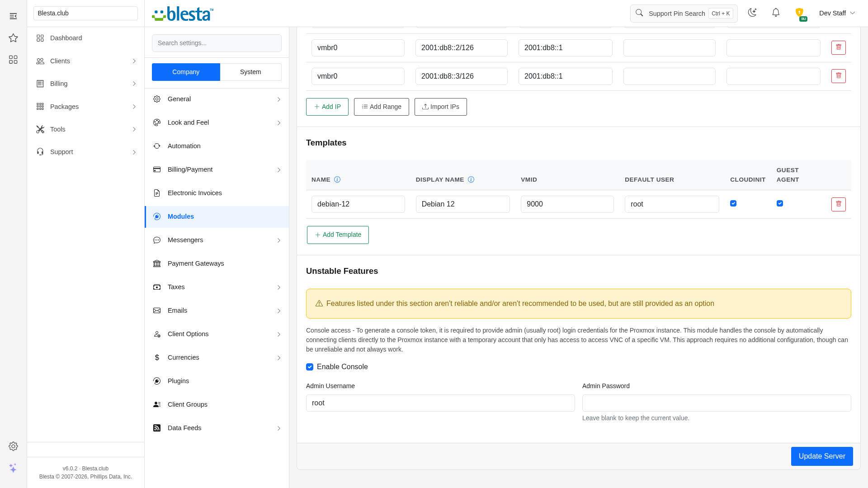Delete the 2001:db8::2/126 IP row
The height and width of the screenshot is (488, 868).
839,48
